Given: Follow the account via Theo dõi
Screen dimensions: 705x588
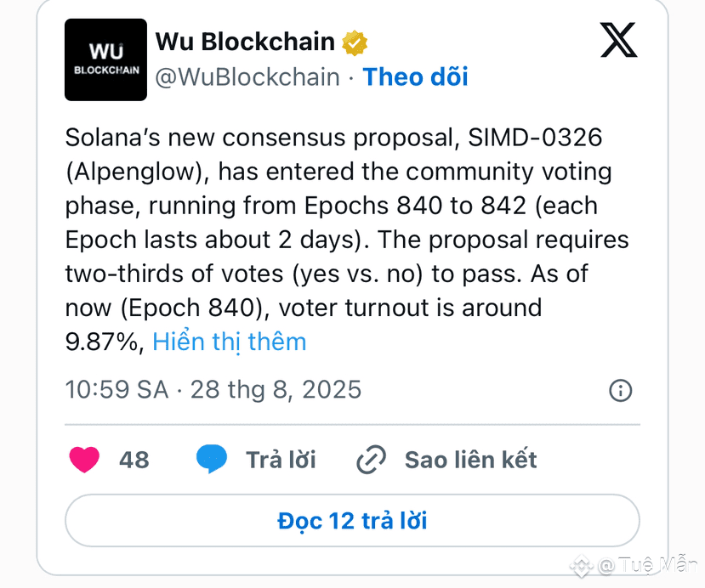Looking at the screenshot, I should pyautogui.click(x=416, y=76).
